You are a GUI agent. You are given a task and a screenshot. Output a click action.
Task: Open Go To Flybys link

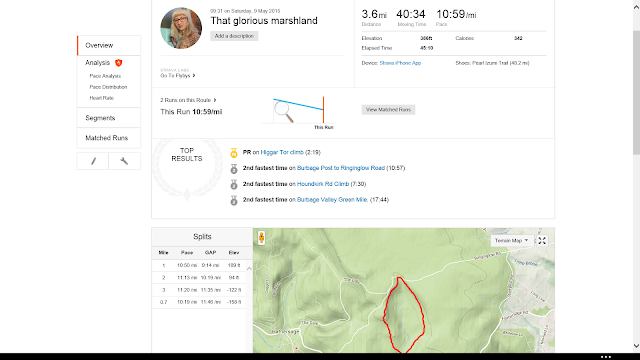tap(178, 76)
